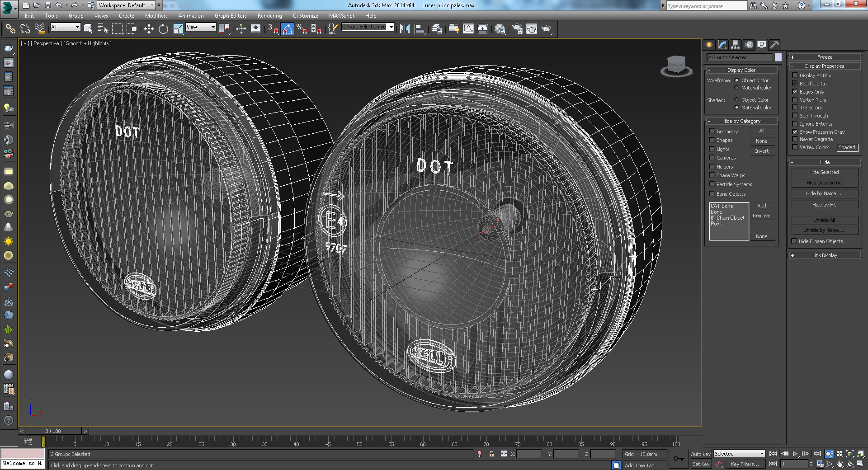Activate the Select and Move tool
Image resolution: width=868 pixels, height=470 pixels.
pyautogui.click(x=149, y=29)
